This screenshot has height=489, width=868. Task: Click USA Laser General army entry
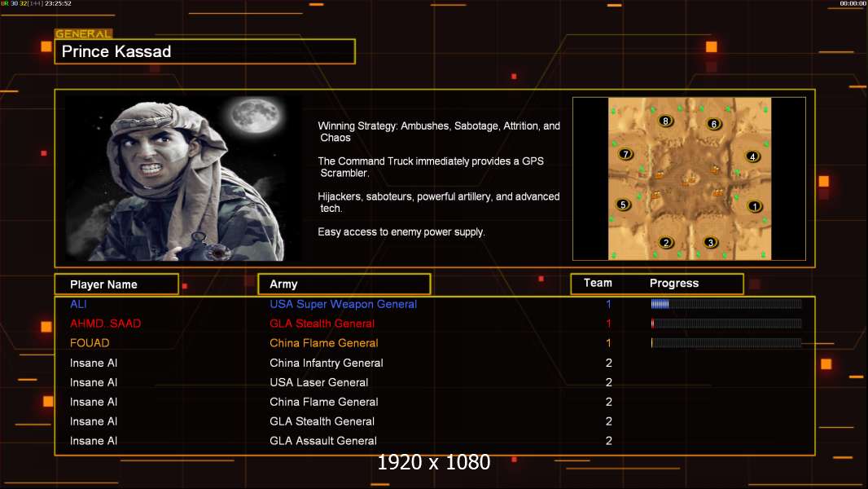click(x=319, y=382)
